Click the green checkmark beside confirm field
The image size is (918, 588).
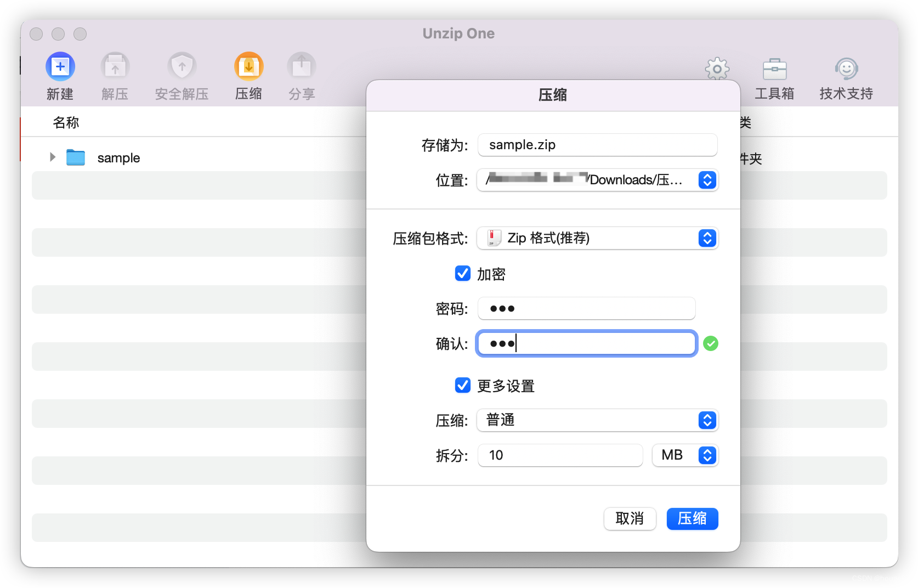tap(711, 343)
